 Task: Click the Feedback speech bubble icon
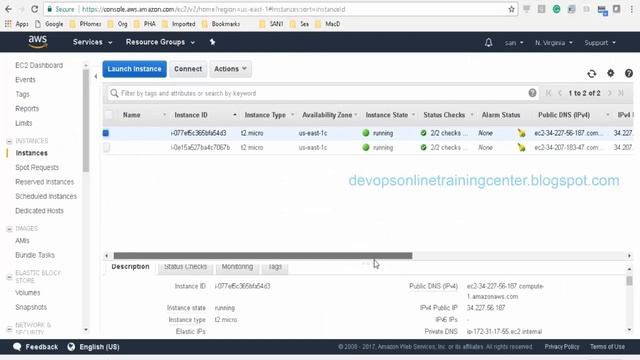[x=17, y=347]
